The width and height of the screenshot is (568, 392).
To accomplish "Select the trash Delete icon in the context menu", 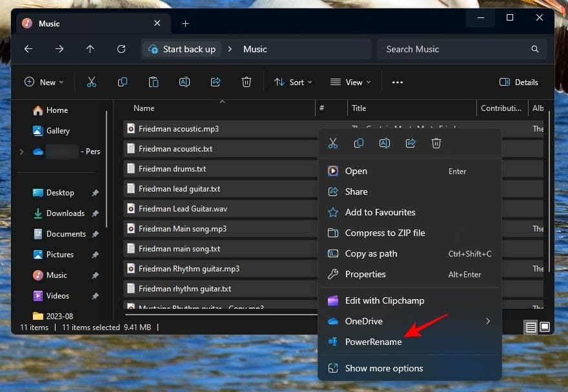I will click(x=436, y=143).
